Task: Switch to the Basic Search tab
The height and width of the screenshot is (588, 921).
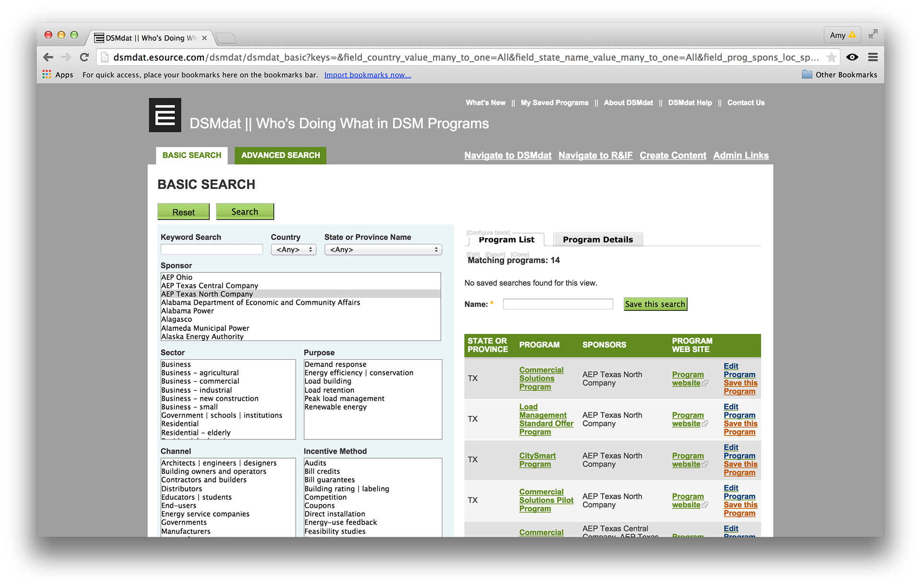Action: click(x=192, y=155)
